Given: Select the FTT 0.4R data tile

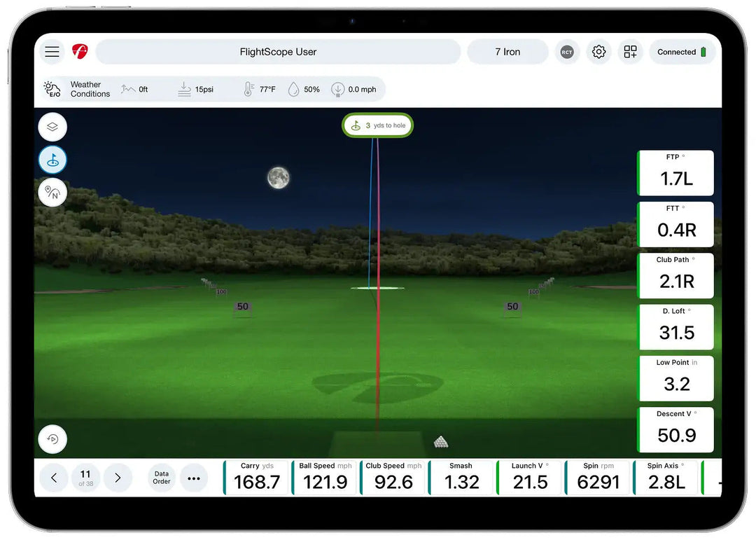Looking at the screenshot, I should click(x=675, y=224).
